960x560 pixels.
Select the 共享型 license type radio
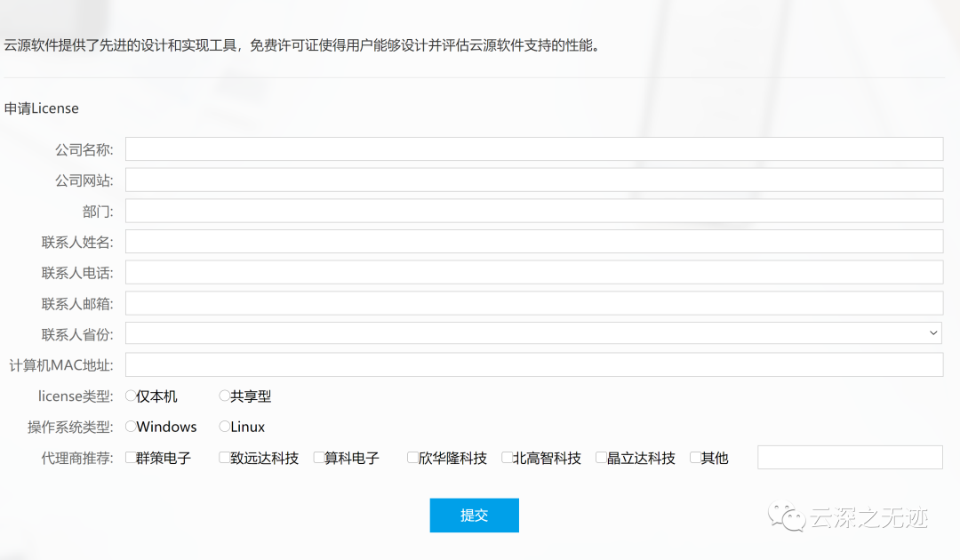click(225, 396)
